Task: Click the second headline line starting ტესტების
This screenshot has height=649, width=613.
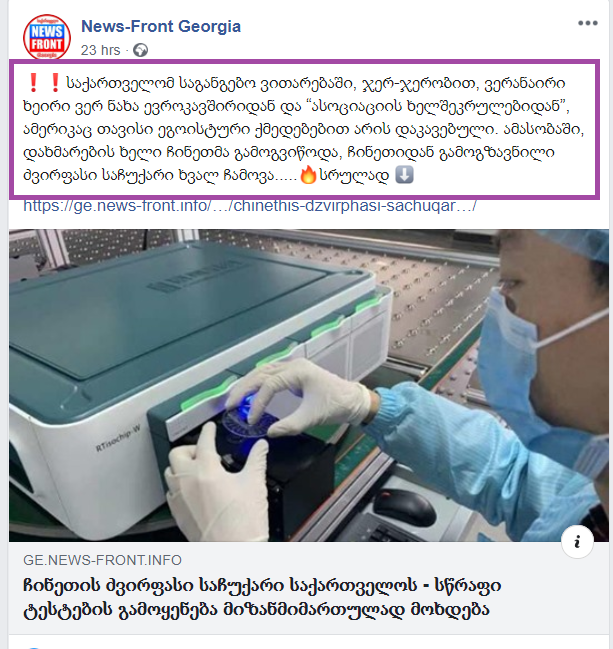Action: point(257,610)
